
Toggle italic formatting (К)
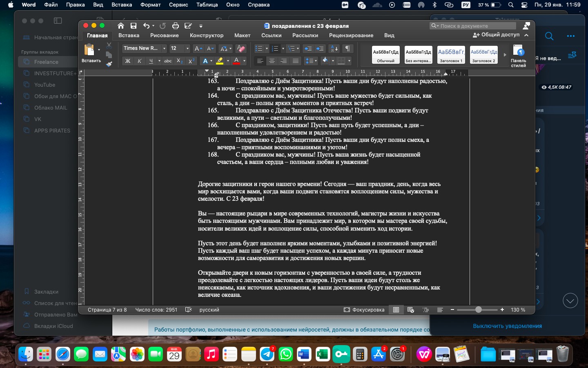click(x=139, y=61)
